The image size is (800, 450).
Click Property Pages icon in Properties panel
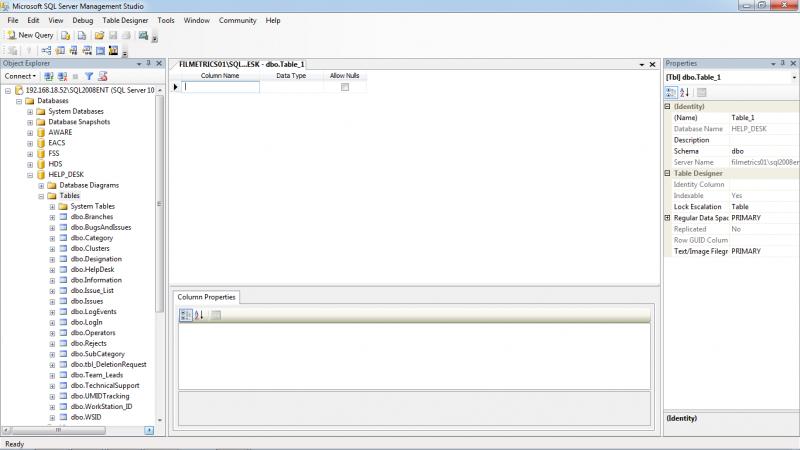pyautogui.click(x=702, y=92)
